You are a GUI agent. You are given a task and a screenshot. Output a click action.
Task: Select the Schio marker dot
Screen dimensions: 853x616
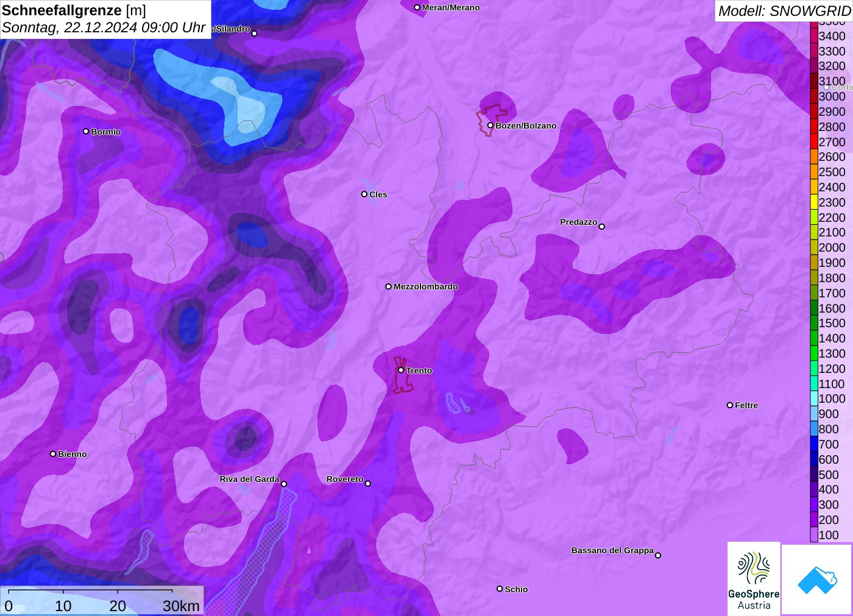(500, 589)
